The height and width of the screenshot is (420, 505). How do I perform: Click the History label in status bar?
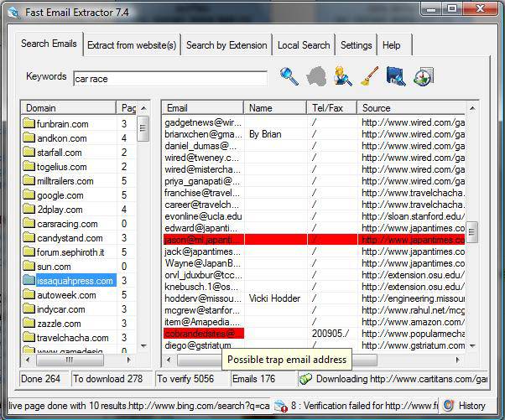(x=471, y=406)
